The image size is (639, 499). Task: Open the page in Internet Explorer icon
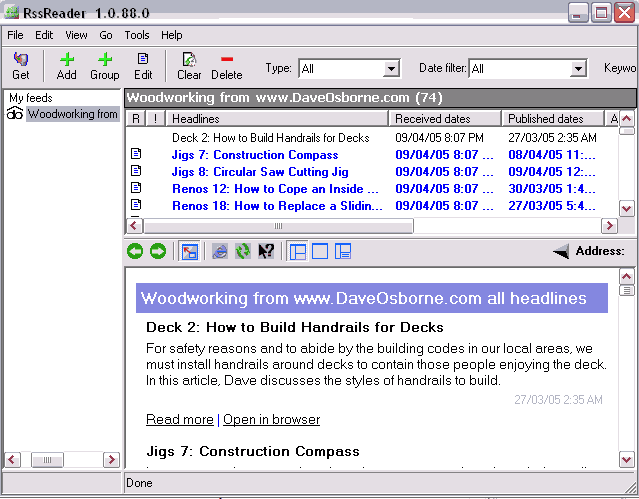(x=220, y=252)
